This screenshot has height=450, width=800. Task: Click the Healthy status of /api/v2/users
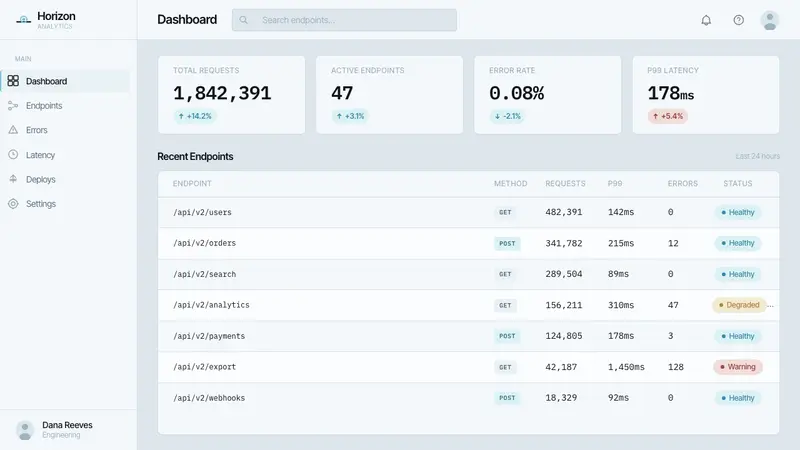coord(738,212)
